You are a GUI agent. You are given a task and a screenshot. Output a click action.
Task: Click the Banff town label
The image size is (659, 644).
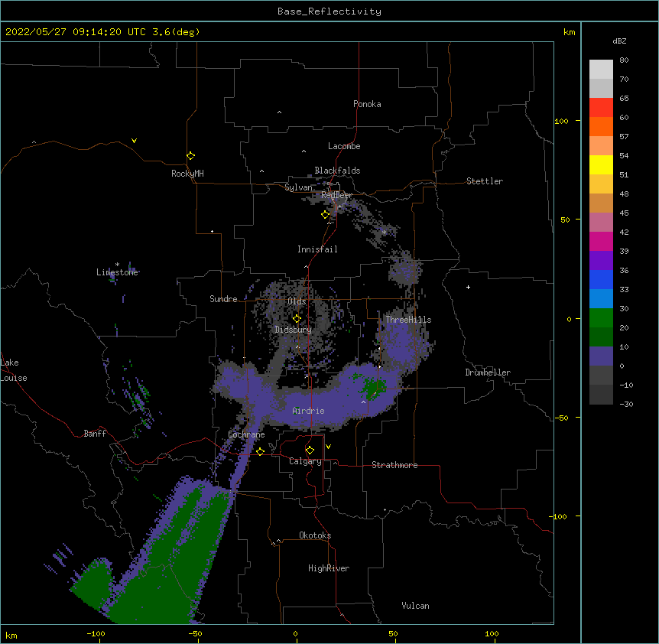(95, 434)
